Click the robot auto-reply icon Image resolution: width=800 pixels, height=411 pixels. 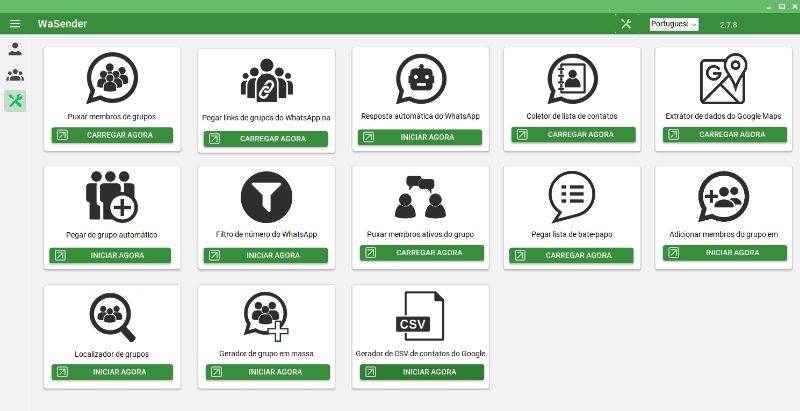421,79
